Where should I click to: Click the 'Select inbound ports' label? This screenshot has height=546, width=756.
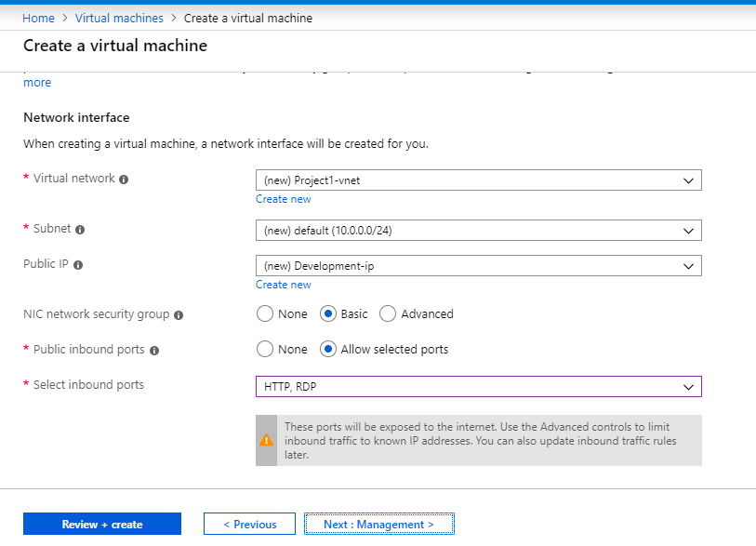88,384
